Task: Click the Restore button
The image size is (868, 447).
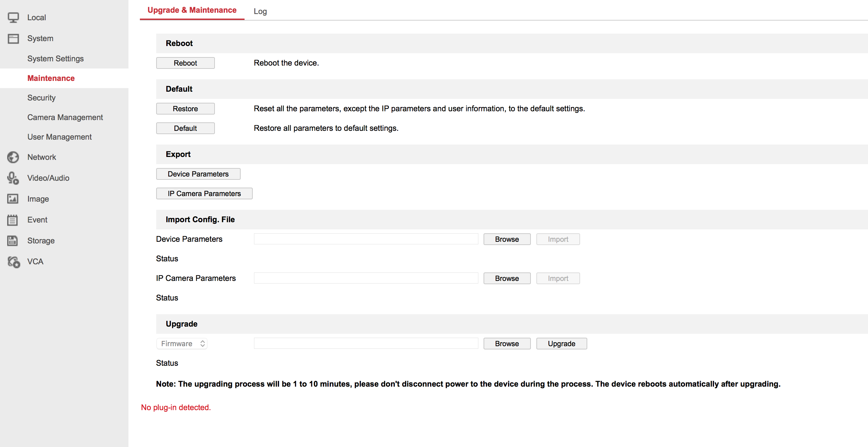Action: (x=185, y=109)
